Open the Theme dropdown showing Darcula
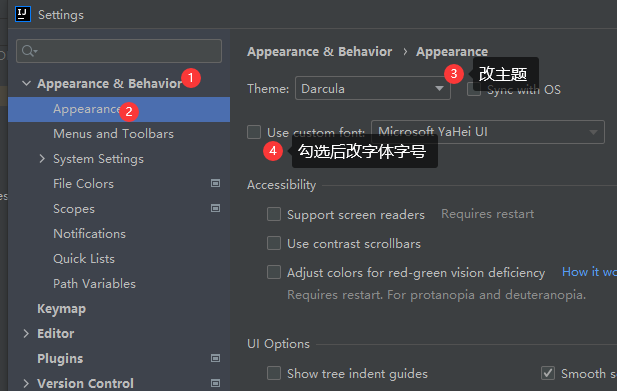The width and height of the screenshot is (617, 391). click(x=373, y=88)
